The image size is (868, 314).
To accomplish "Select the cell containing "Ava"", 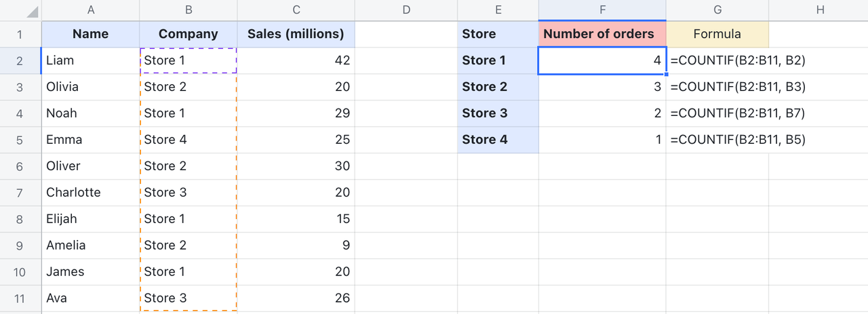I will click(90, 298).
